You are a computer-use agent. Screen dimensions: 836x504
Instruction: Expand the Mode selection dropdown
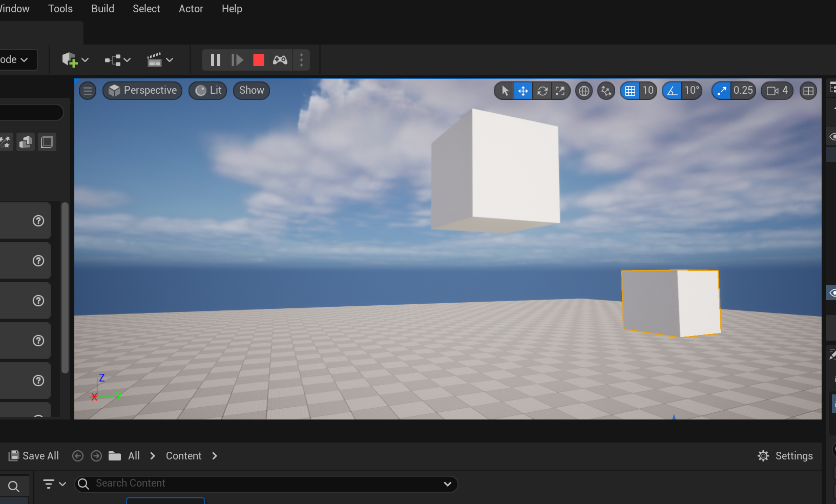[18, 60]
